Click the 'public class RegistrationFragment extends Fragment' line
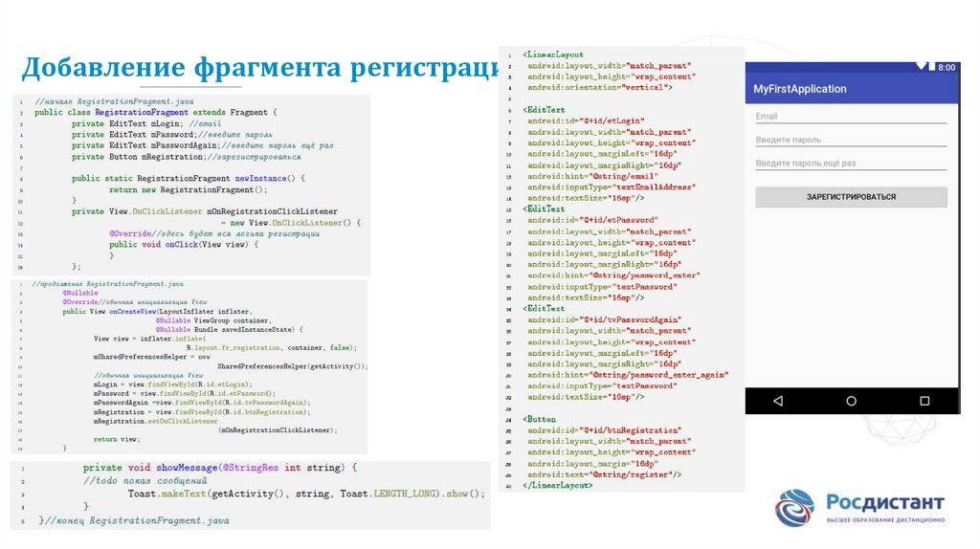Screen dimensions: 980x549 (x=155, y=113)
